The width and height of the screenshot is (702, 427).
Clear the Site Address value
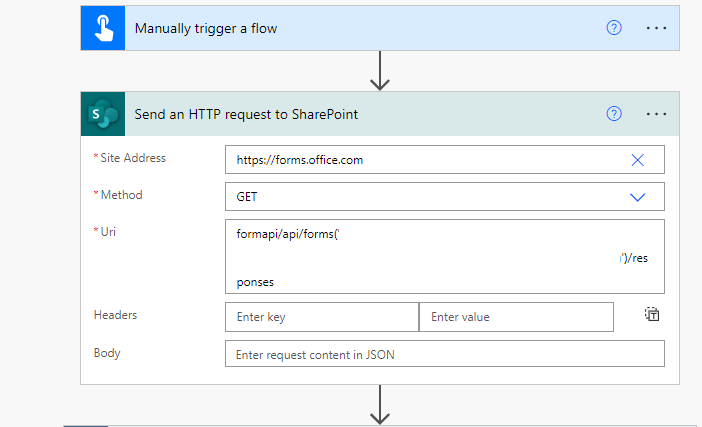[x=637, y=160]
